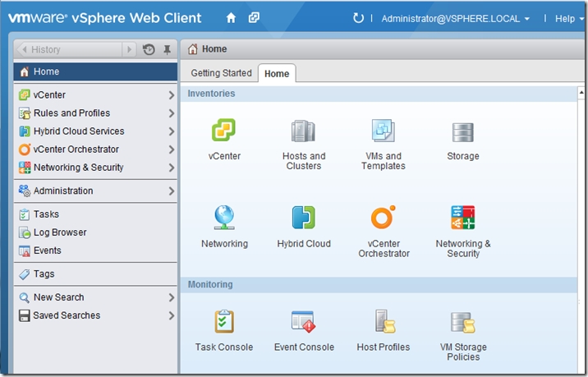Expand the Rules and Profiles chevron

172,113
